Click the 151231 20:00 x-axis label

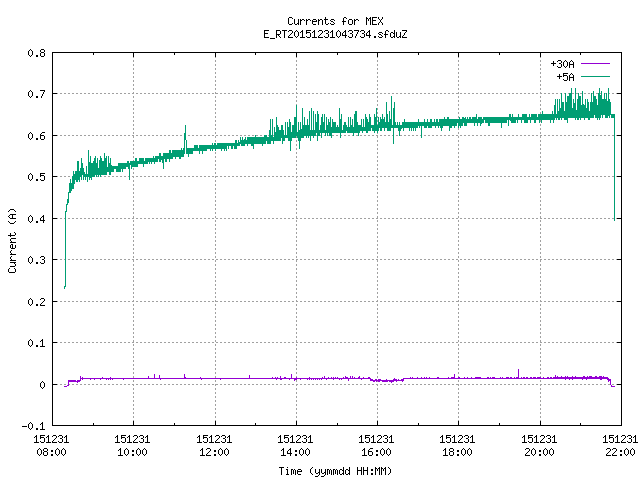point(539,445)
